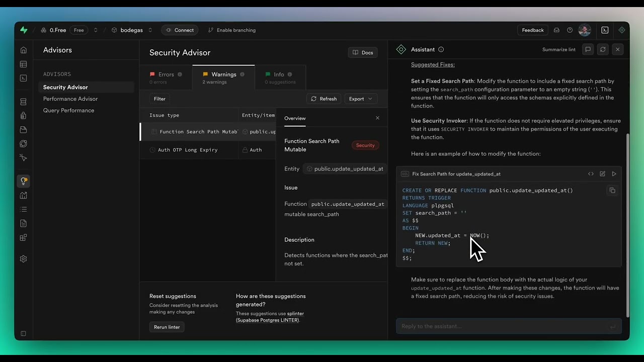Click the red Security badge
Screen dimensions: 644x362
pos(365,145)
